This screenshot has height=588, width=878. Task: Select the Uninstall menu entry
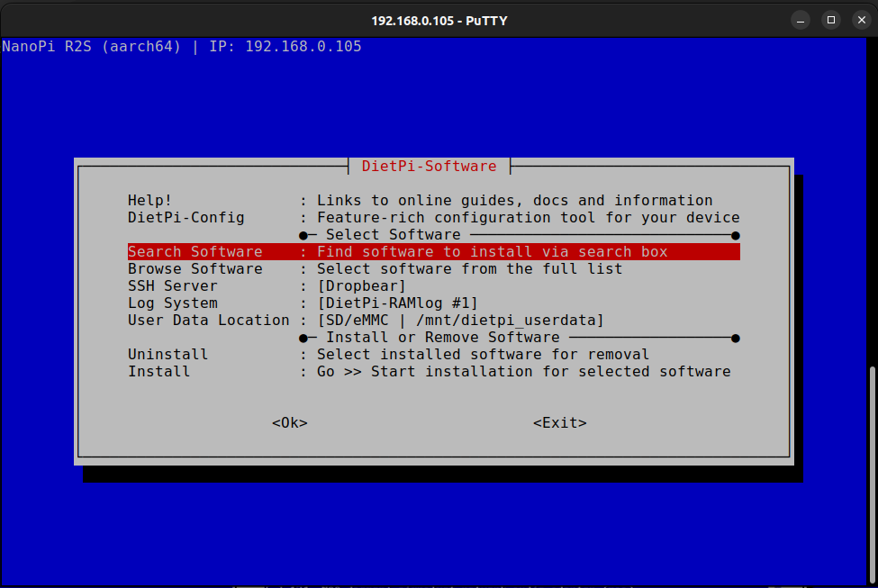click(x=167, y=355)
